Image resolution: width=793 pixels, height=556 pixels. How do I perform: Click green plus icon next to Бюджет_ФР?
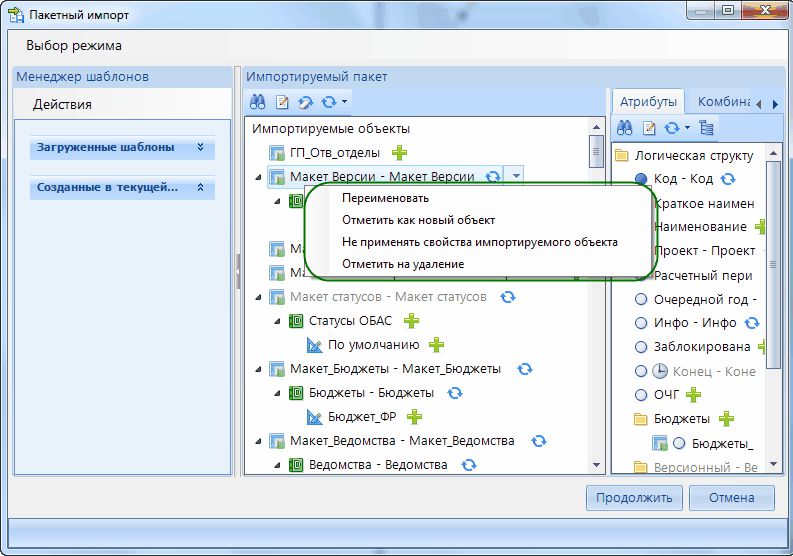coord(414,417)
